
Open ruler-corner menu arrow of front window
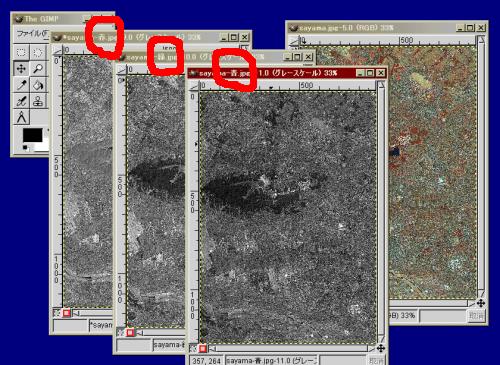click(194, 87)
